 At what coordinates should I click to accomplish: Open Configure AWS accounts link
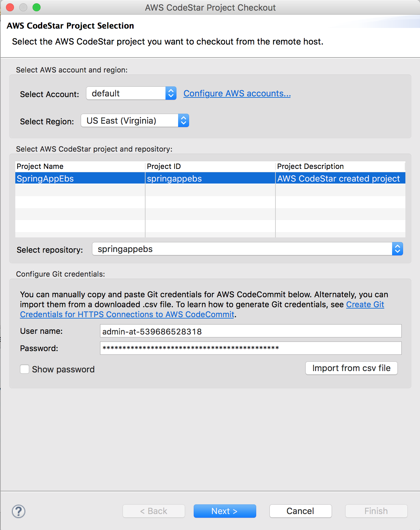click(237, 93)
